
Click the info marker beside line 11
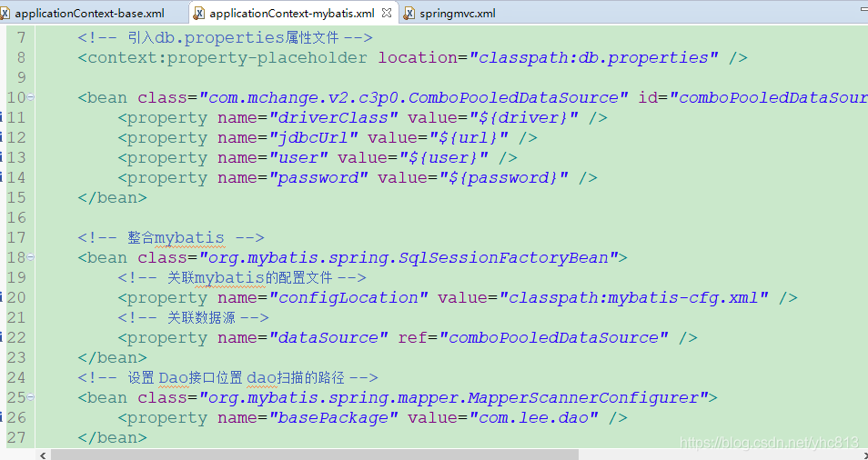coord(3,117)
